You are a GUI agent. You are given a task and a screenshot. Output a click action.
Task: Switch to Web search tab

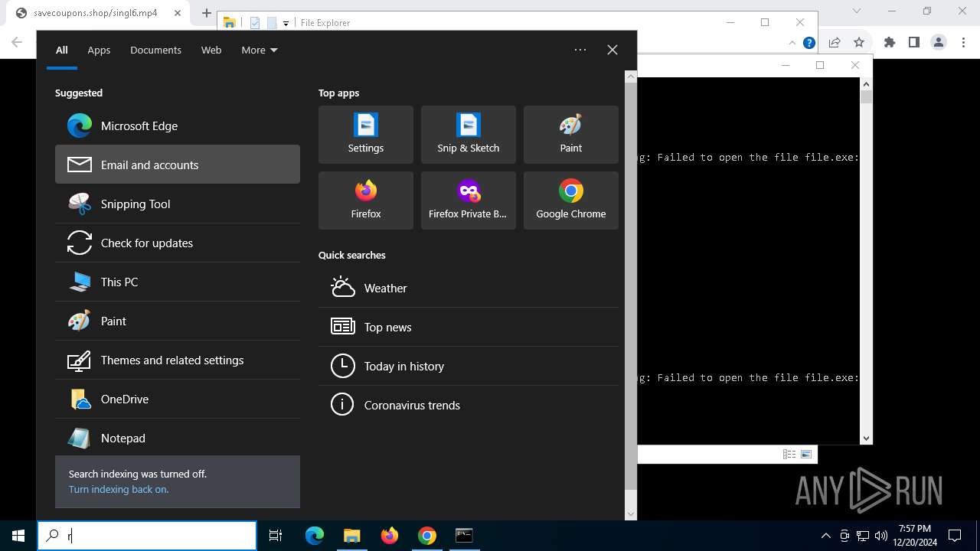[211, 50]
